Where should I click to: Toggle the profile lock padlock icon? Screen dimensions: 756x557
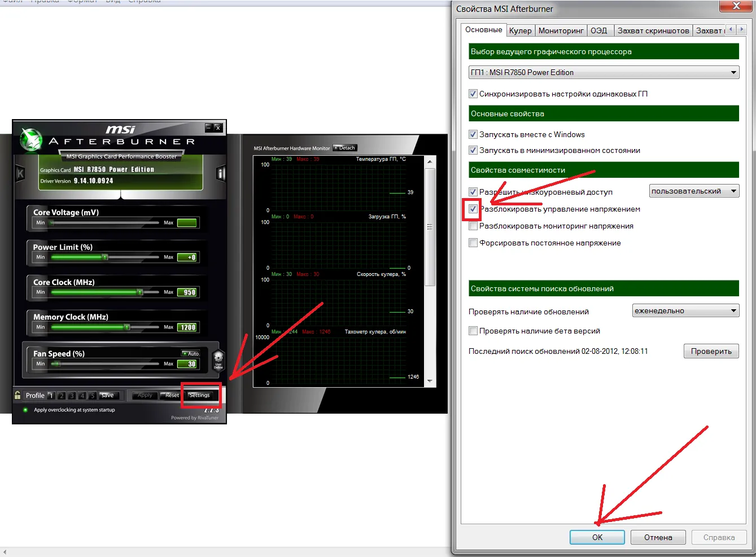pos(18,395)
